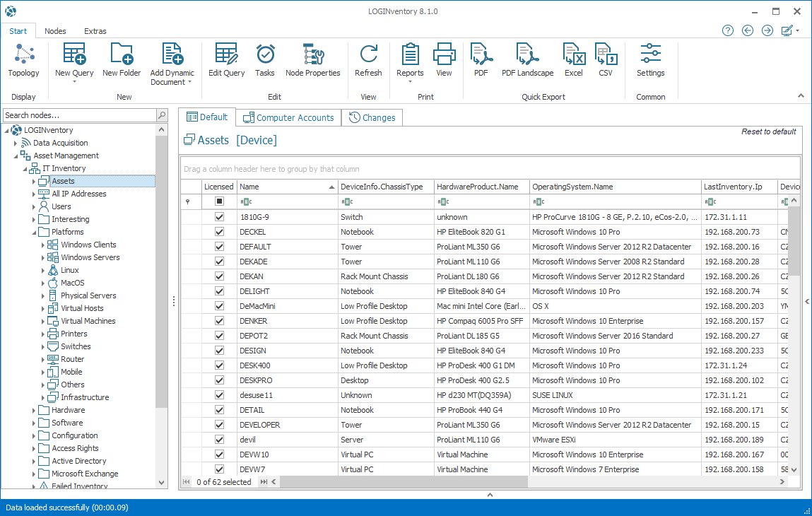Focus the Search nodes input field
This screenshot has height=516, width=812.
click(80, 115)
